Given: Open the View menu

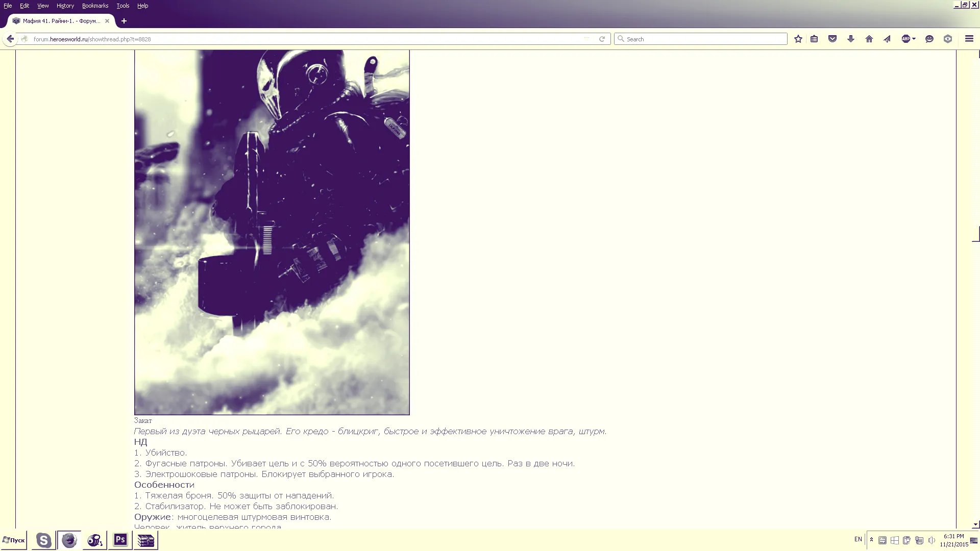Looking at the screenshot, I should coord(43,6).
